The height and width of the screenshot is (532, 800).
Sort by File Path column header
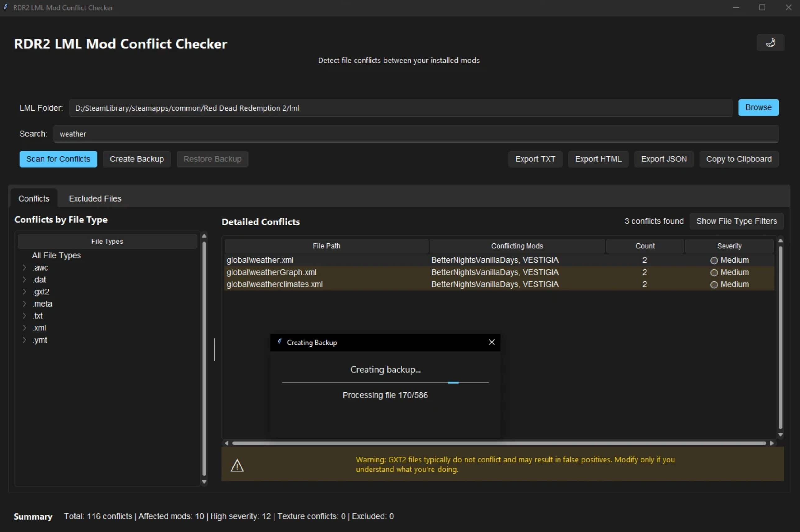click(326, 246)
